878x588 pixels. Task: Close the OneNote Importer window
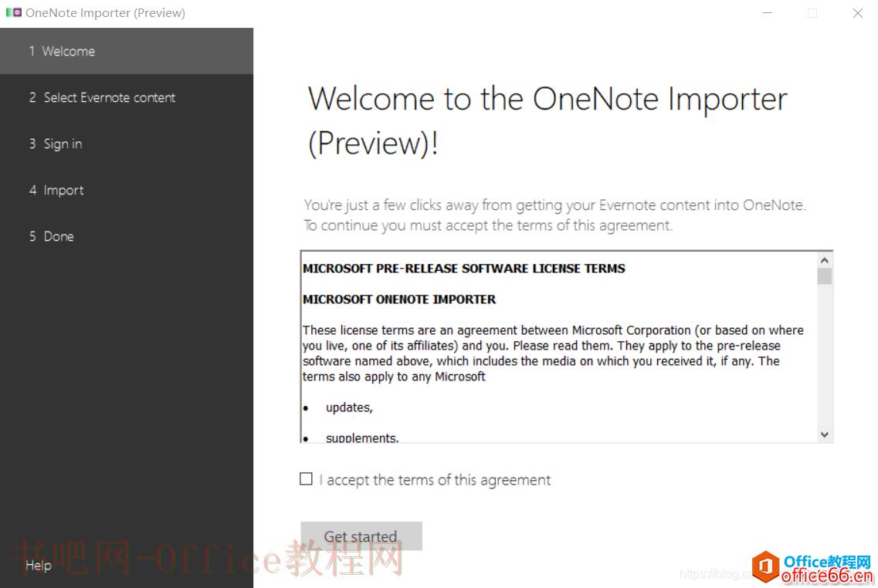857,13
